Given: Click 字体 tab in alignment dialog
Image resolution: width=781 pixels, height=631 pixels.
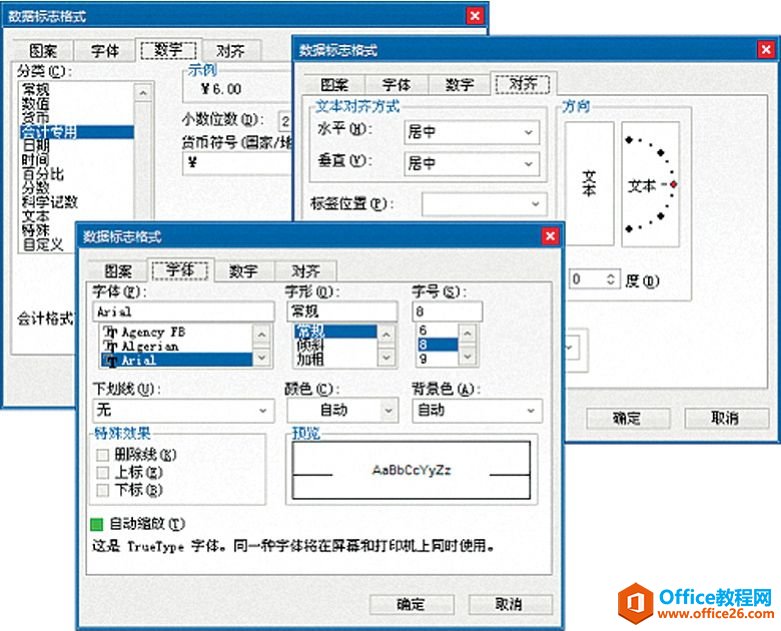Looking at the screenshot, I should [x=396, y=84].
